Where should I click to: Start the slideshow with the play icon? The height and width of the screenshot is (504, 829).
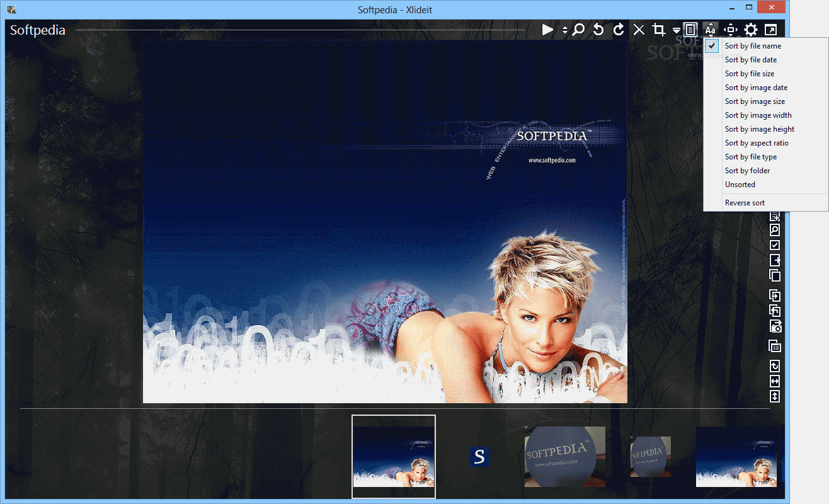tap(547, 30)
